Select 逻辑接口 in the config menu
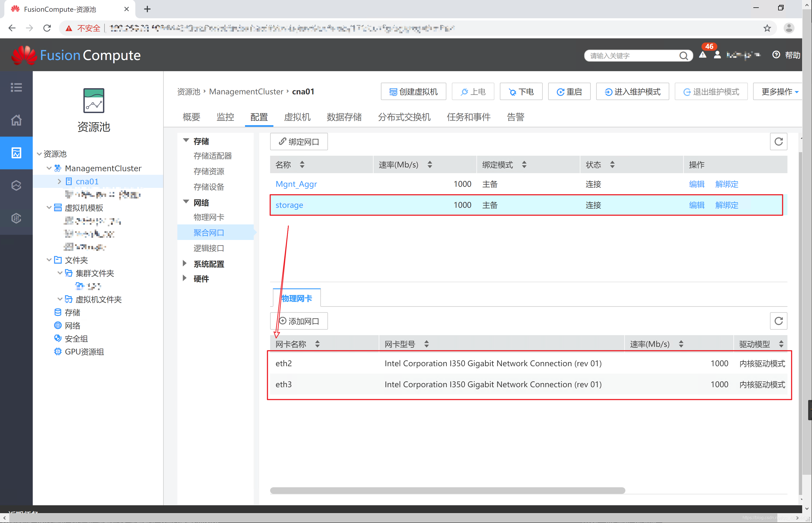Viewport: 812px width, 523px height. (x=209, y=248)
